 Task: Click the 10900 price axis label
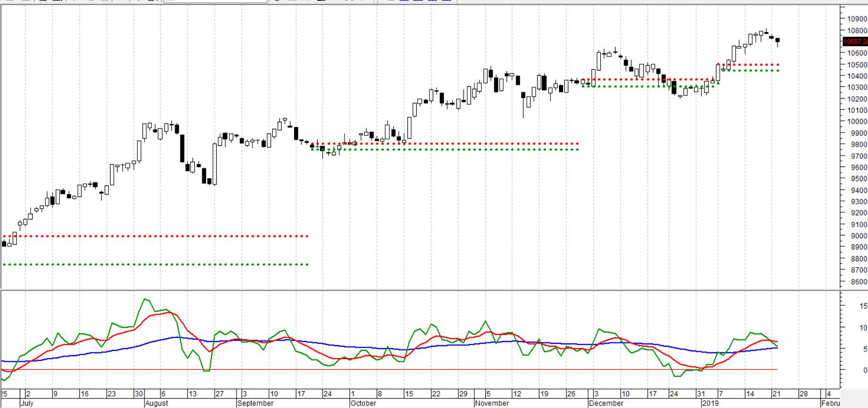857,19
